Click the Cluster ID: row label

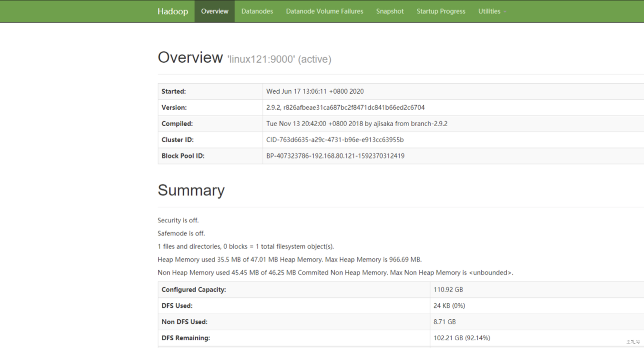point(178,140)
